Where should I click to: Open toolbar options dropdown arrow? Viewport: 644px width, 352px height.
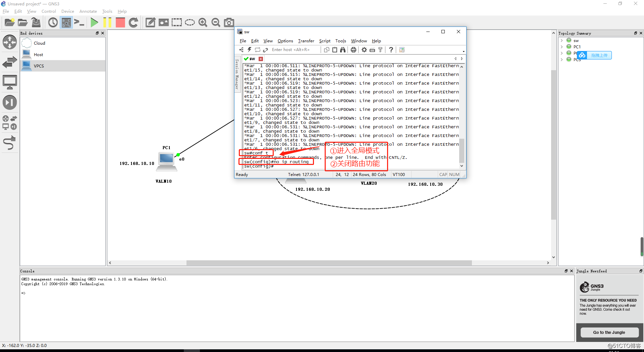tap(464, 51)
